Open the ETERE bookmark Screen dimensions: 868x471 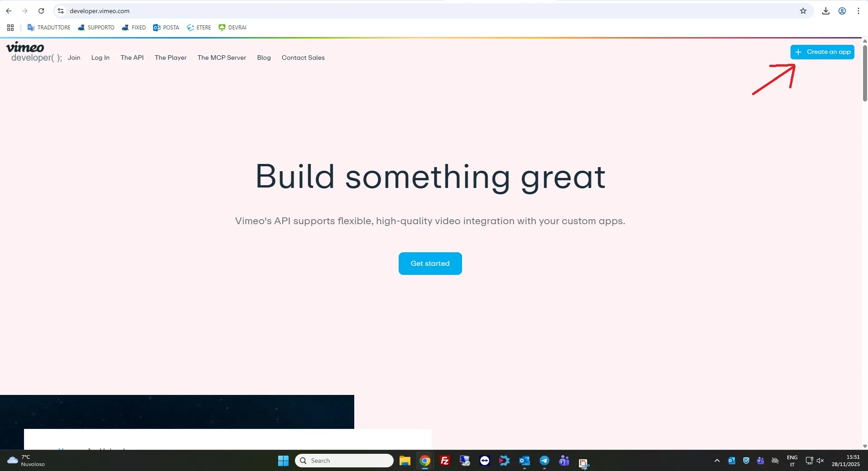click(x=199, y=28)
